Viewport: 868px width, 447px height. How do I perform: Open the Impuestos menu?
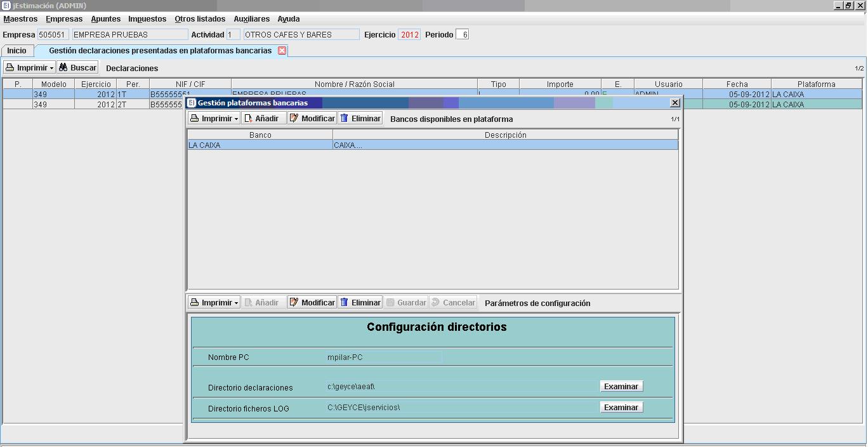147,19
